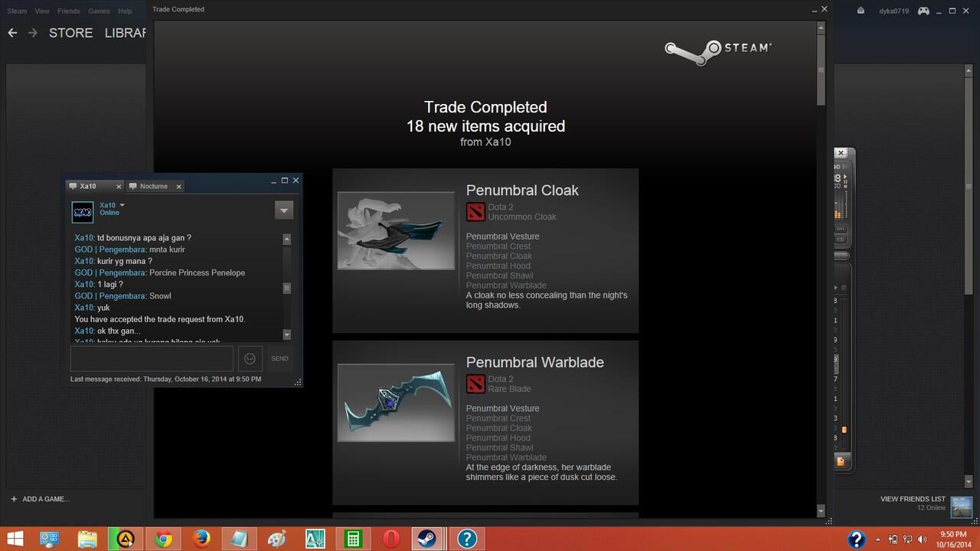The image size is (980, 551).
Task: Click trade window scrollbar down arrow
Action: [821, 510]
